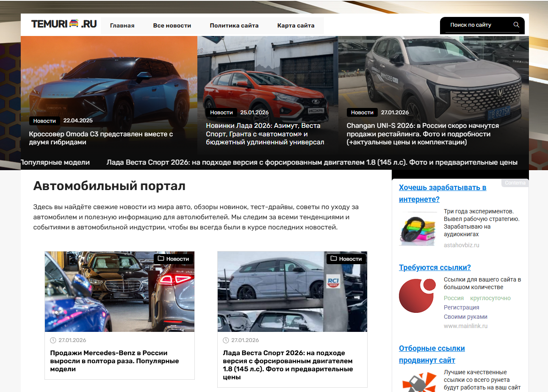This screenshot has height=392, width=548.
Task: Click Новости tag on Omoda C3 slide
Action: pyautogui.click(x=44, y=121)
